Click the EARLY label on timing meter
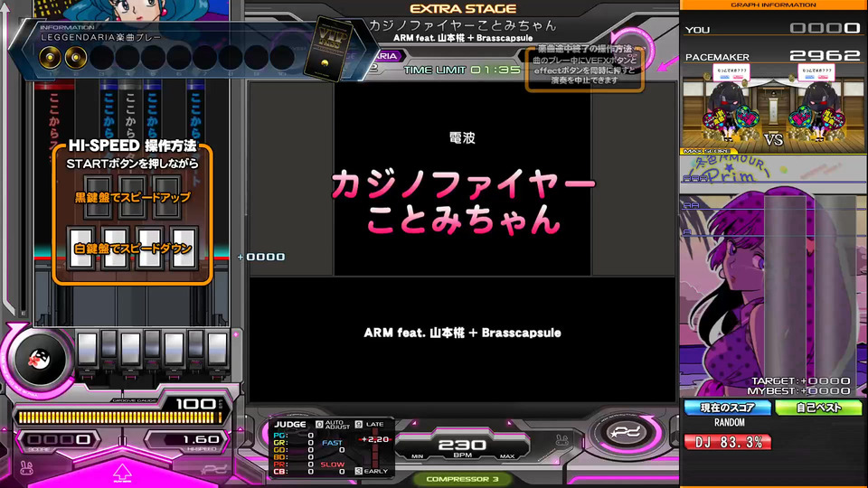 click(x=376, y=472)
